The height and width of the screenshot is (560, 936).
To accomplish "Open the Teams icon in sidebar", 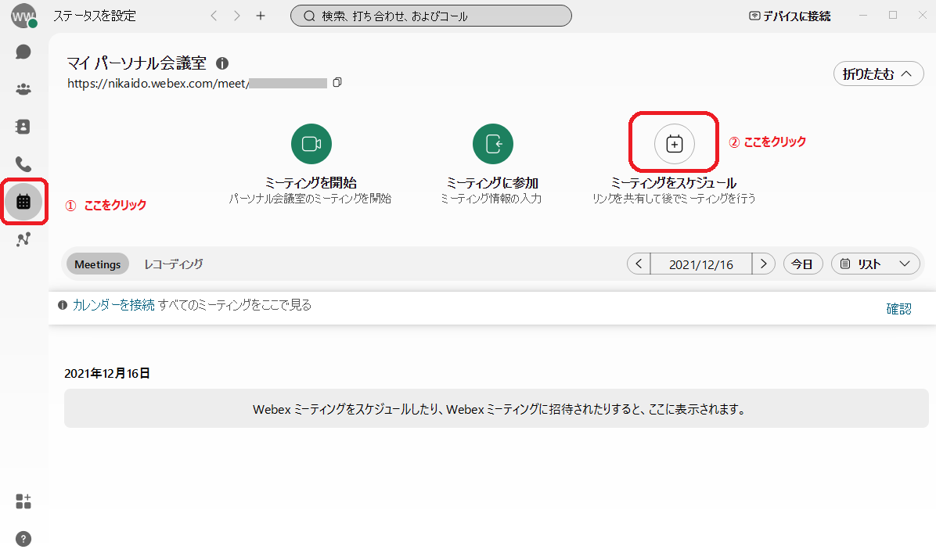I will [23, 89].
